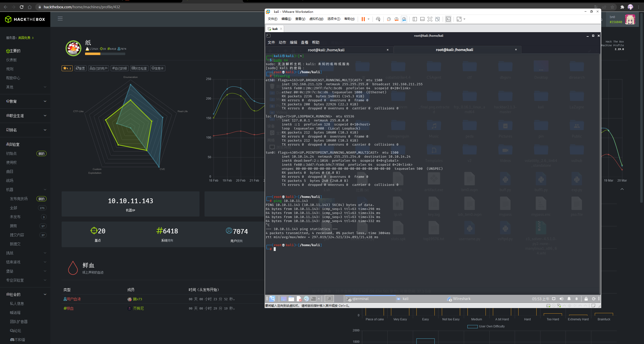Click the machine rating progress bar
The image size is (644, 344).
click(105, 54)
